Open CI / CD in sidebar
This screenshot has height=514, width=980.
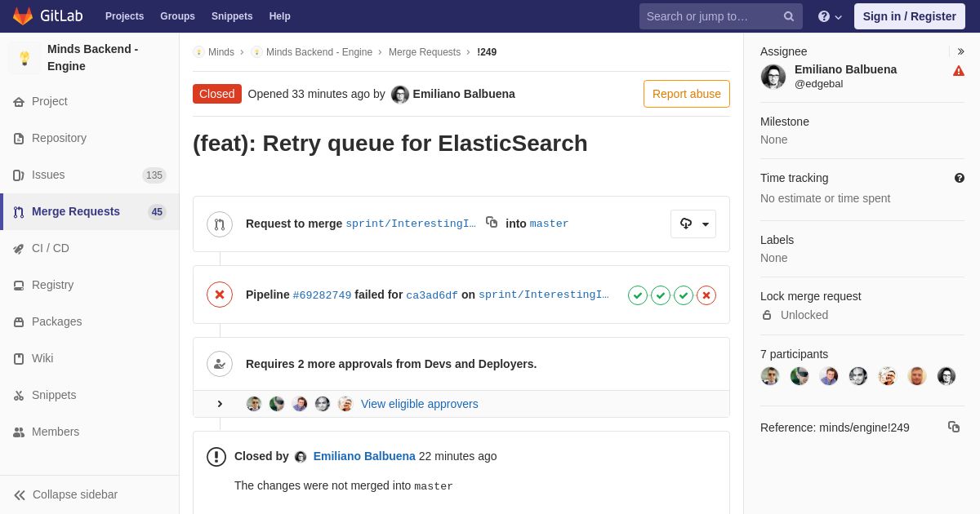click(x=51, y=248)
